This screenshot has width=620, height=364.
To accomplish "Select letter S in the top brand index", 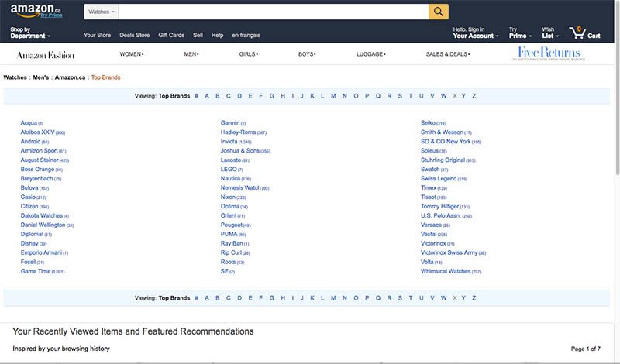I will coord(400,96).
